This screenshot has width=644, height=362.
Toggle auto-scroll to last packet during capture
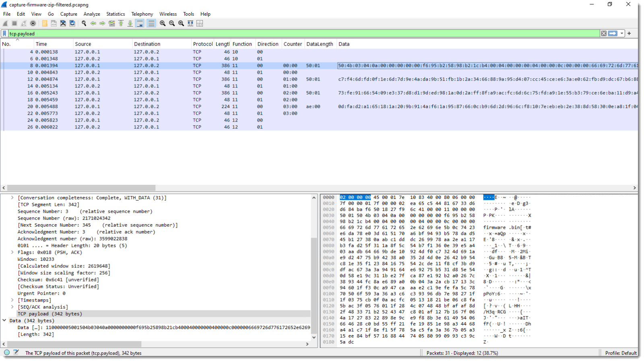pyautogui.click(x=140, y=23)
